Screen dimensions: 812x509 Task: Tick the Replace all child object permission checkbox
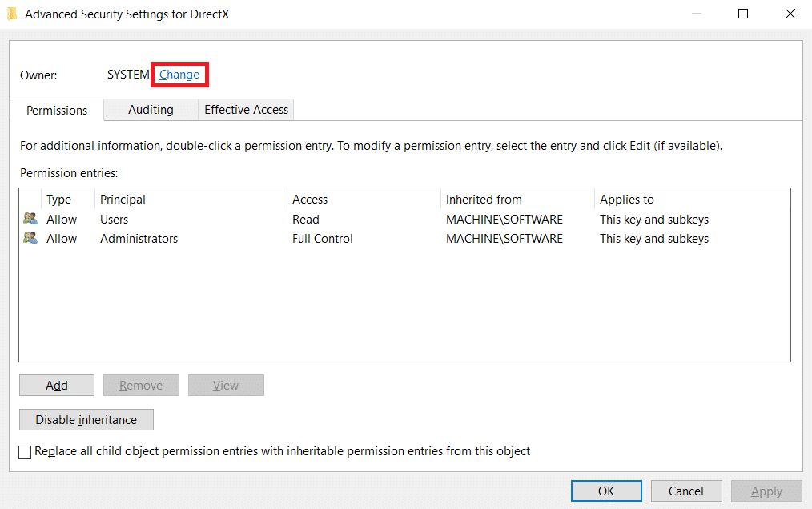(x=25, y=452)
